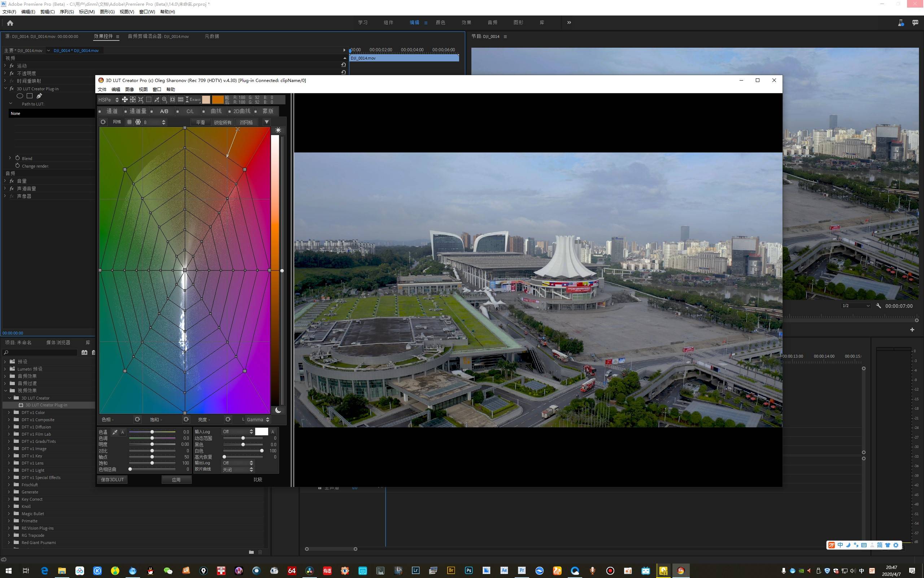Open the 输入Log dropdown
Viewport: 924px width, 578px height.
[x=238, y=432]
